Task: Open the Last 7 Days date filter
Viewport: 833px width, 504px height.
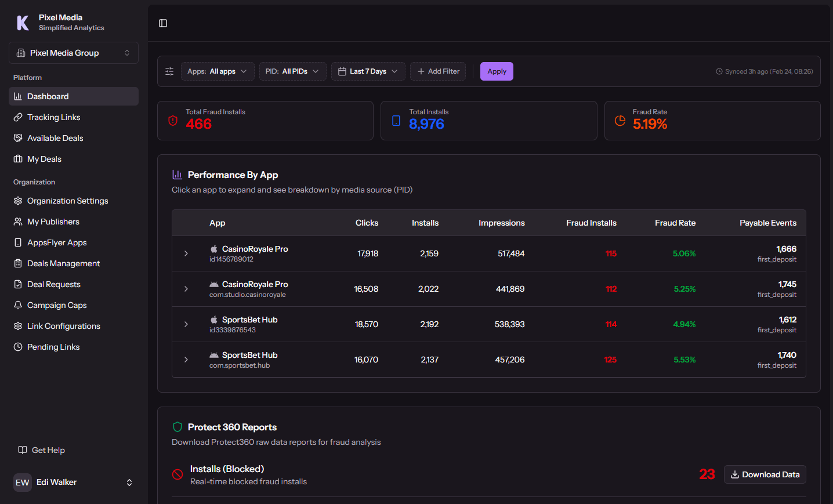Action: coord(368,71)
